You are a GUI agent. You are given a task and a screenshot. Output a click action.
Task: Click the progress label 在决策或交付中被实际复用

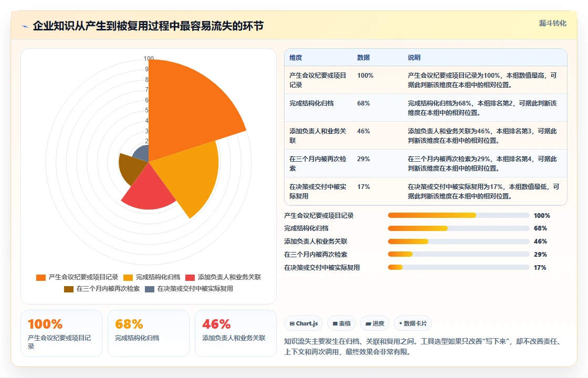(x=322, y=267)
